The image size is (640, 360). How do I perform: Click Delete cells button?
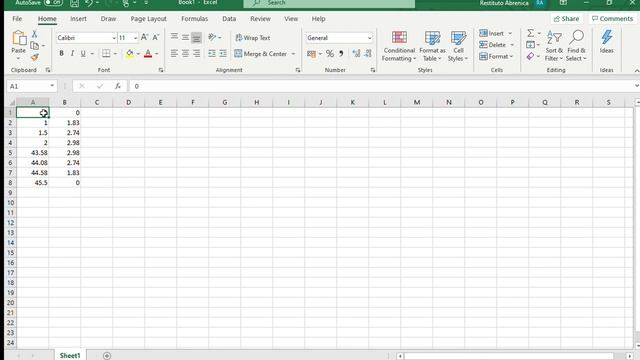coord(493,45)
